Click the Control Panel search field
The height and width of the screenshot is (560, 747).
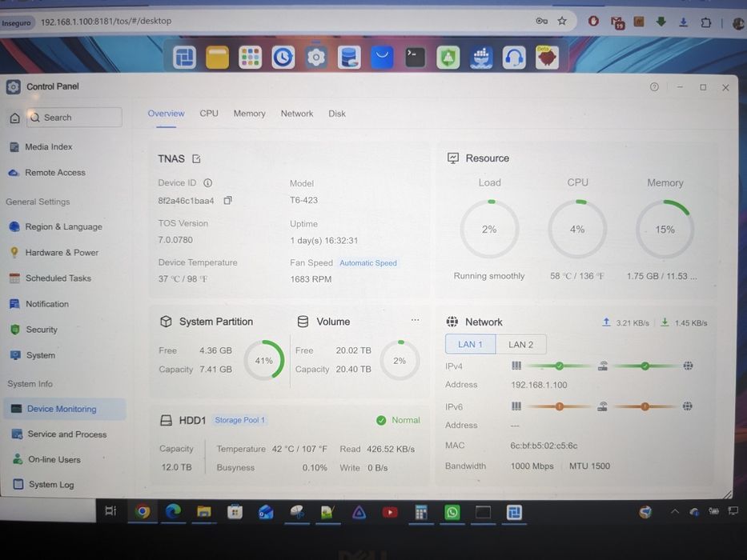pyautogui.click(x=74, y=118)
